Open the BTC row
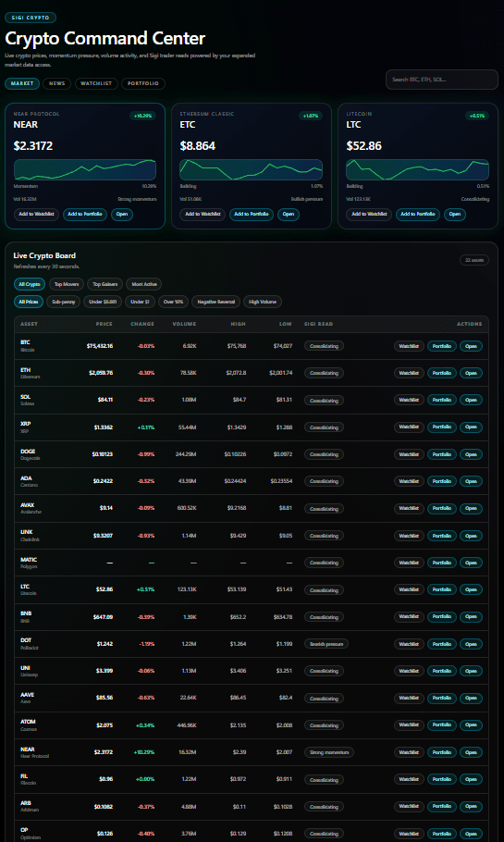The width and height of the screenshot is (504, 842). tap(471, 346)
